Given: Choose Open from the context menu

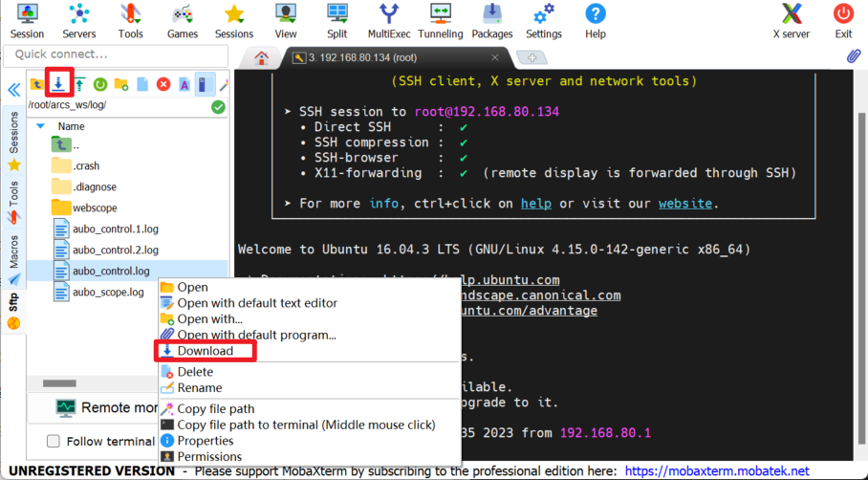Looking at the screenshot, I should tap(310, 288).
